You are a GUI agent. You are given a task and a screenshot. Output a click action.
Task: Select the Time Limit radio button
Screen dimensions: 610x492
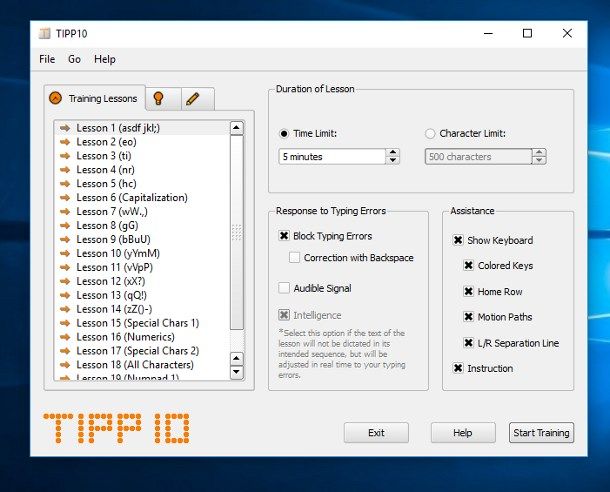point(284,134)
